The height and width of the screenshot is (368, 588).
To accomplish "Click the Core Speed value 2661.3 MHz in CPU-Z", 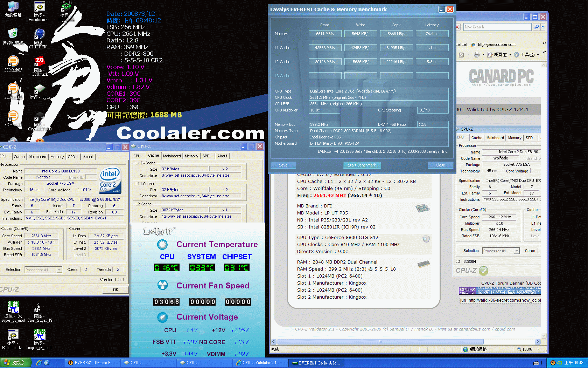I will pyautogui.click(x=41, y=236).
